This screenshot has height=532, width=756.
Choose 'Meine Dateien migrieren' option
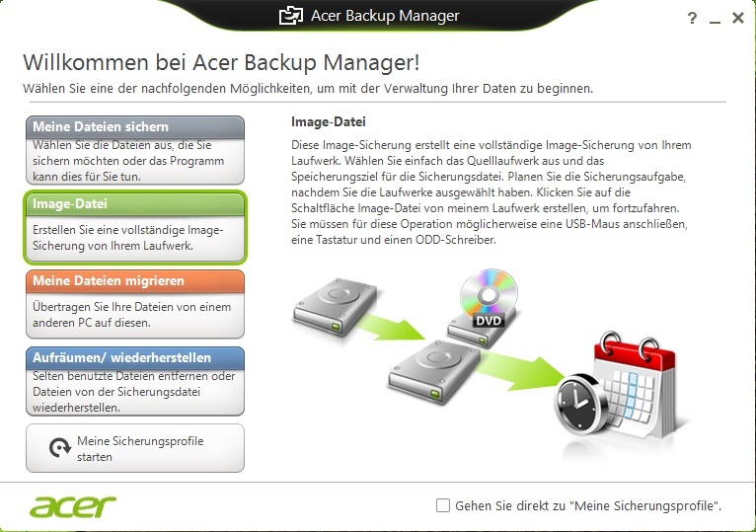[135, 304]
